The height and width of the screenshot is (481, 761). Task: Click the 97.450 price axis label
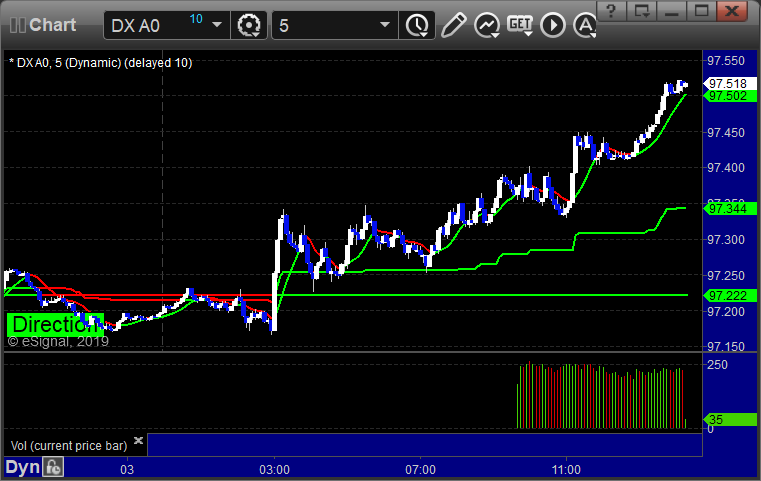(x=726, y=133)
